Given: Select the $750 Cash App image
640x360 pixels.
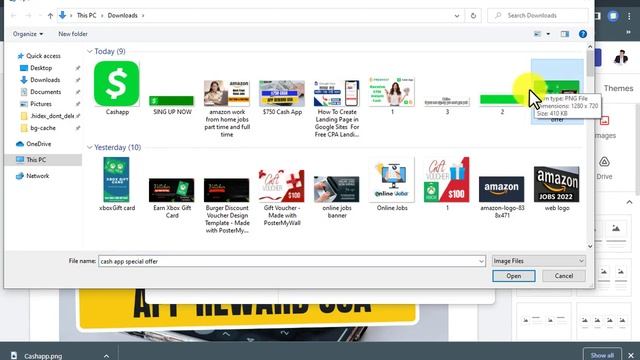Looking at the screenshot, I should 282,97.
